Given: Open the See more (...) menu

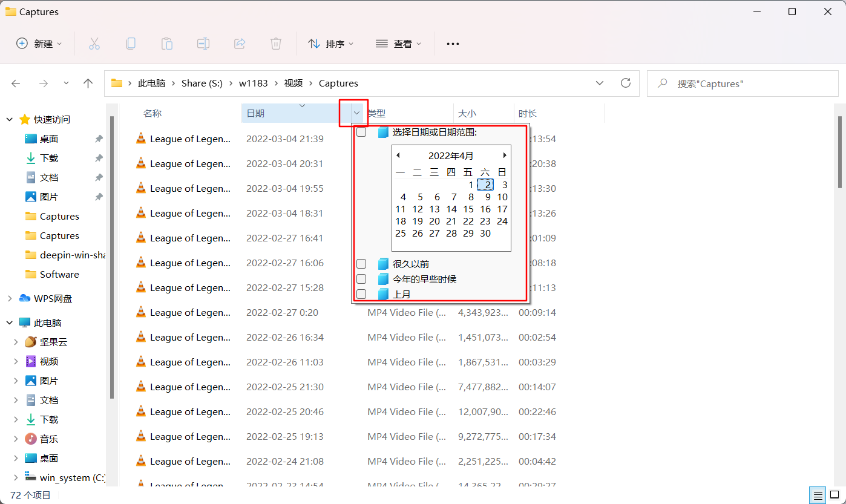Looking at the screenshot, I should tap(453, 43).
